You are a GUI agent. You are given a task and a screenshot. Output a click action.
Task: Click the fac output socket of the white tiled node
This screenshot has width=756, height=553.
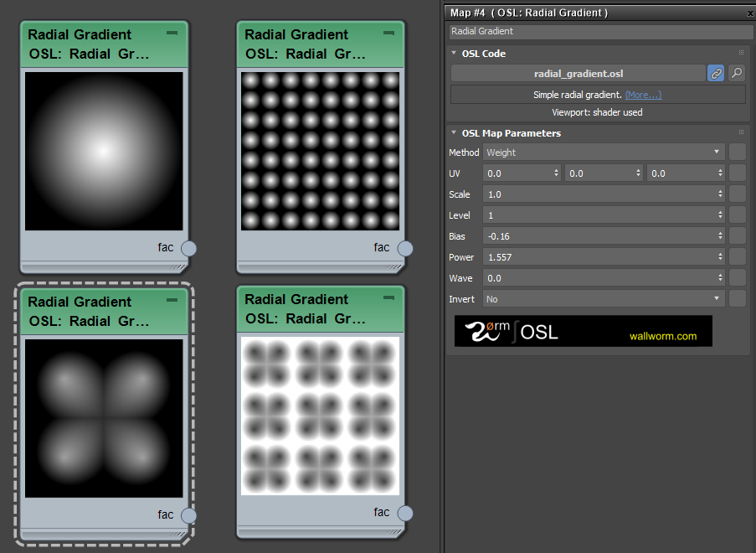pos(405,513)
